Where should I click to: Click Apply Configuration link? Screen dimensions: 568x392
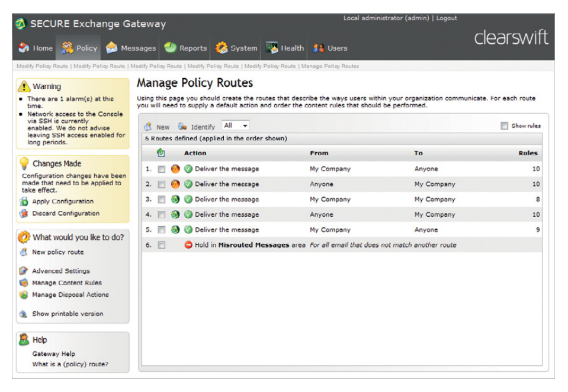(x=63, y=201)
